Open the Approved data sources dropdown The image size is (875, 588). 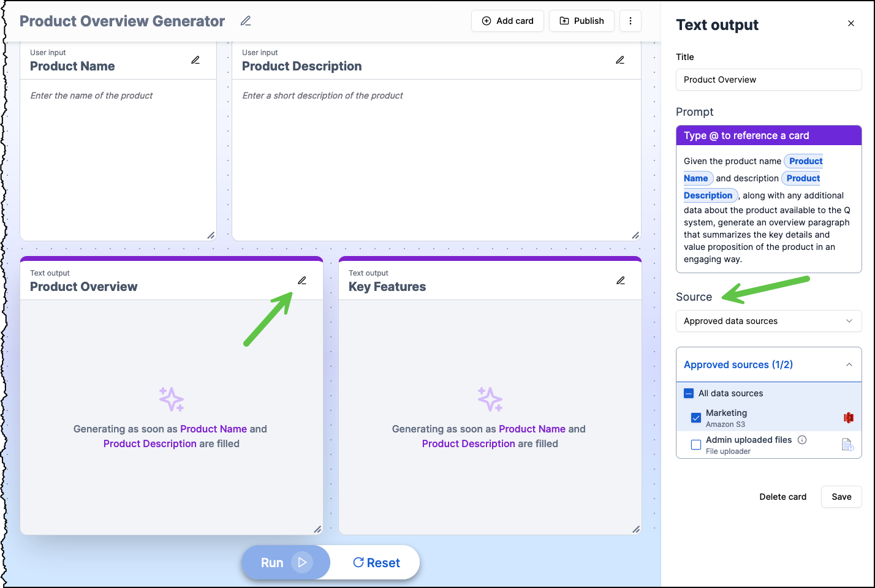pyautogui.click(x=768, y=321)
